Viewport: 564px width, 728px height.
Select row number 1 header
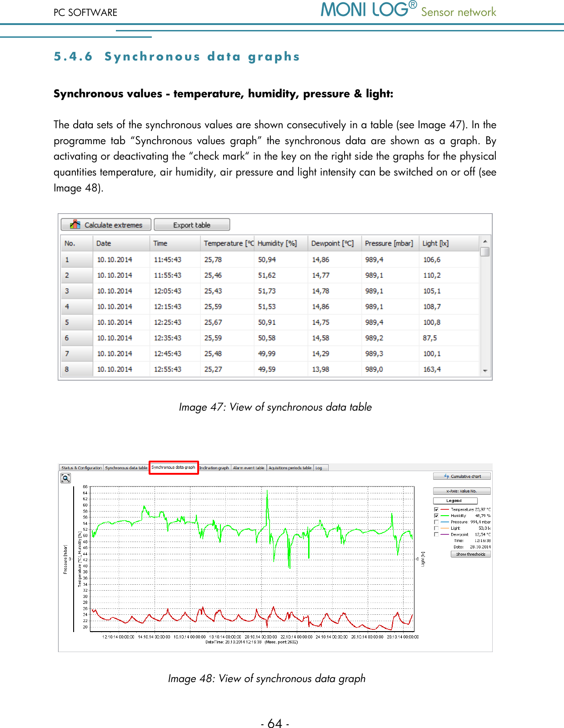(x=76, y=260)
